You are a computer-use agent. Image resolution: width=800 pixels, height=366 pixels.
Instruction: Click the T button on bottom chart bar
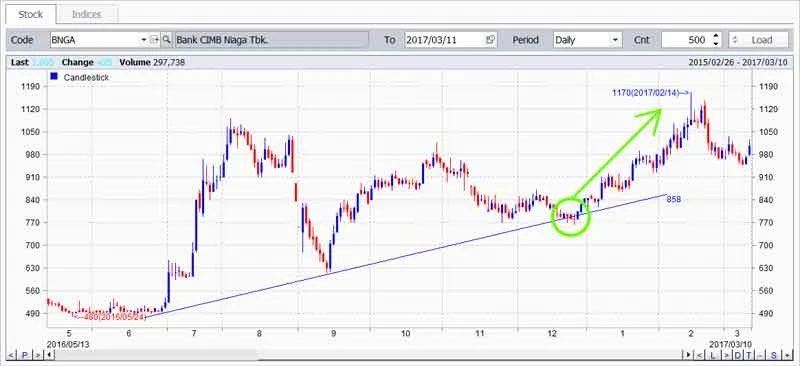(x=749, y=355)
